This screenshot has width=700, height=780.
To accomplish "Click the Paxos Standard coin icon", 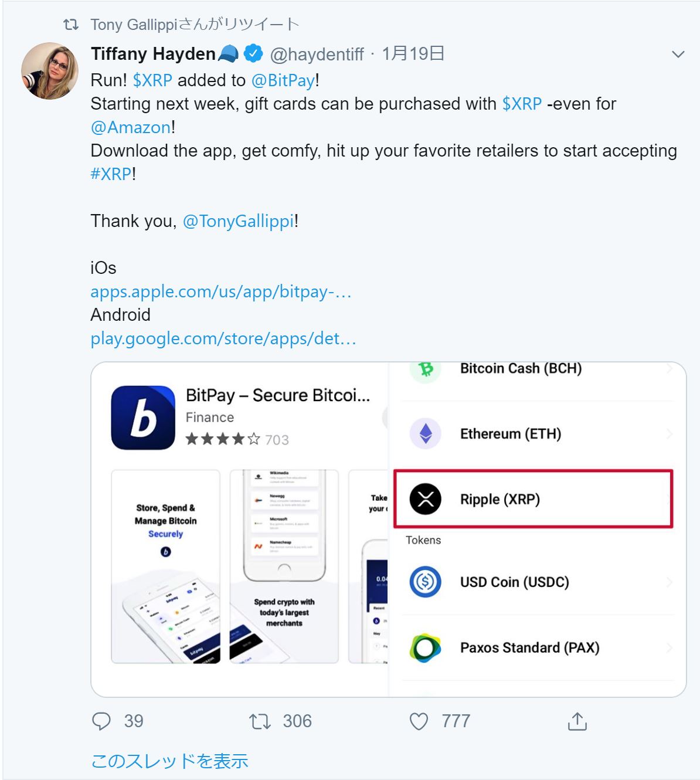I will 425,647.
